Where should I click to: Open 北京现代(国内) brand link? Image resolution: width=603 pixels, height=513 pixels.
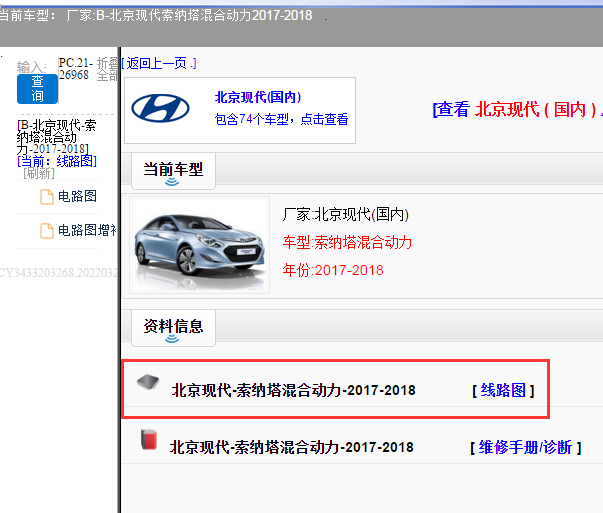pyautogui.click(x=258, y=97)
